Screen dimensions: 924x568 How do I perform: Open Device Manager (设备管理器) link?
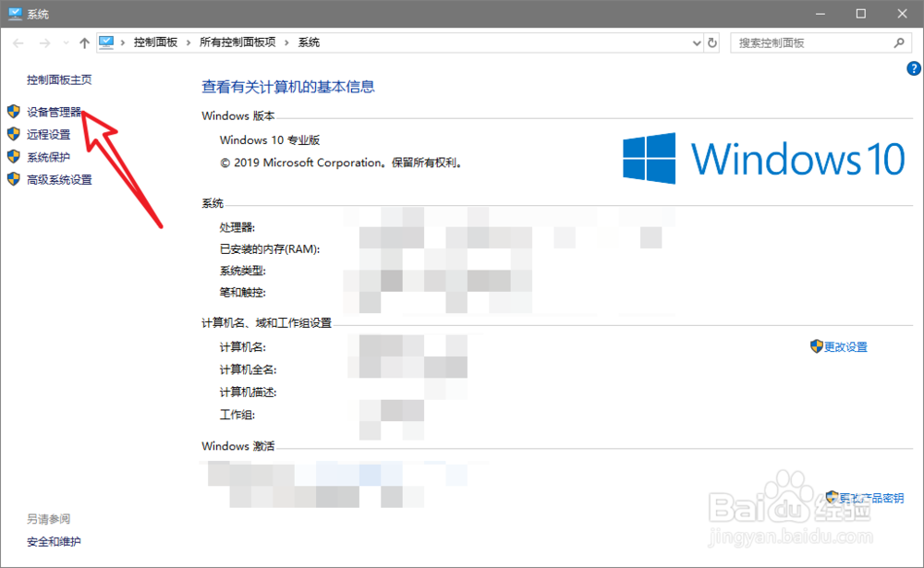55,112
